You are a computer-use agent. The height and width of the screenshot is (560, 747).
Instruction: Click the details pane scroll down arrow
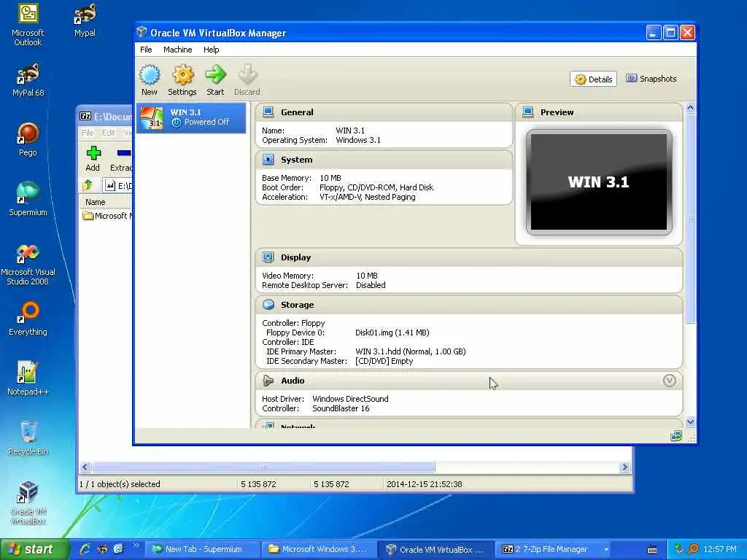point(690,422)
